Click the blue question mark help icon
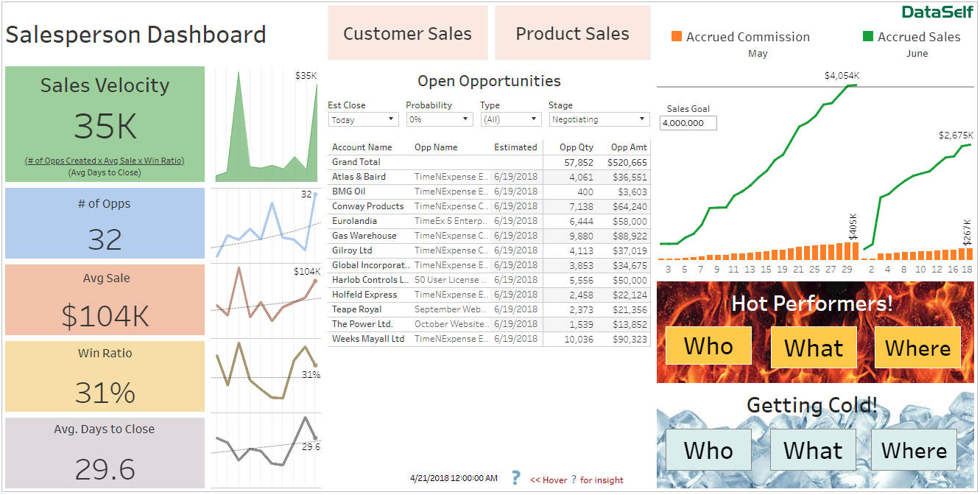The height and width of the screenshot is (495, 980). click(515, 477)
